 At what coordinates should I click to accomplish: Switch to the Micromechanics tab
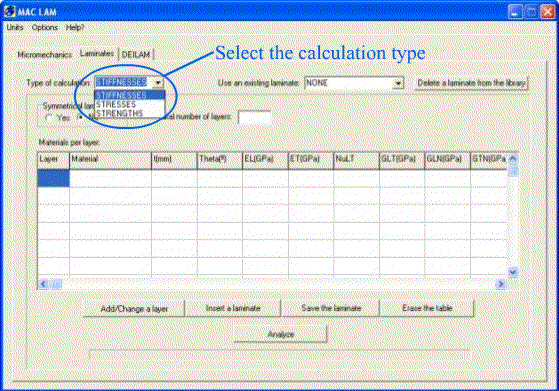[x=45, y=55]
